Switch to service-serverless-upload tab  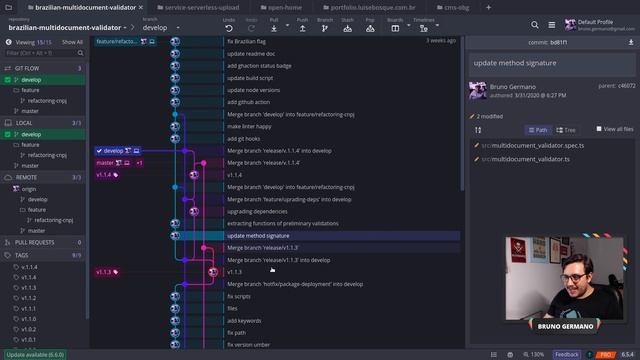[199, 7]
